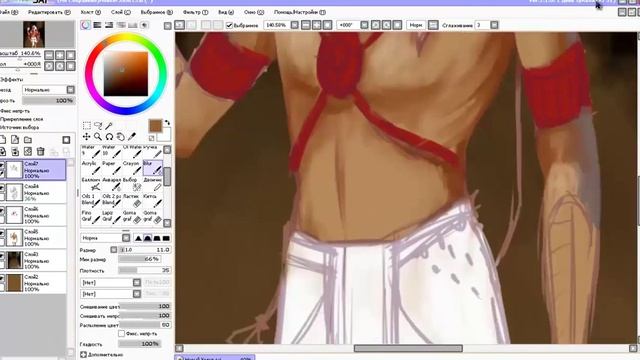Show the color wheel panel

click(86, 25)
